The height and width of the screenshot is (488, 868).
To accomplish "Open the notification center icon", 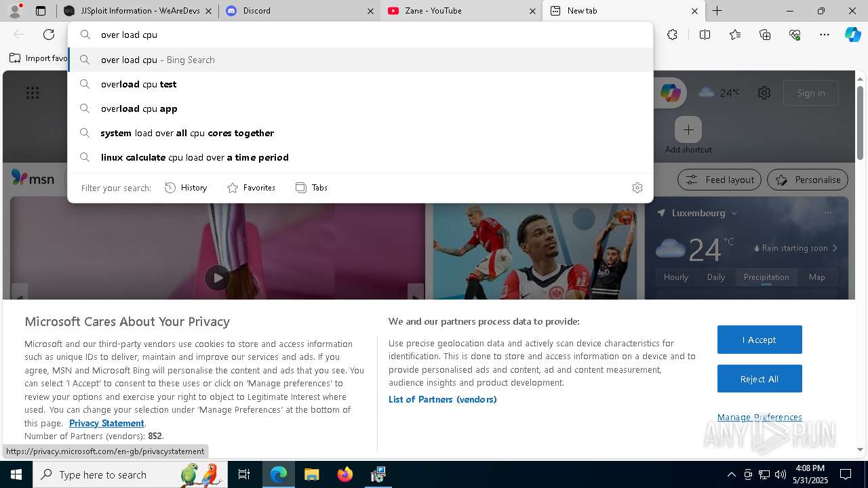I will tap(846, 474).
